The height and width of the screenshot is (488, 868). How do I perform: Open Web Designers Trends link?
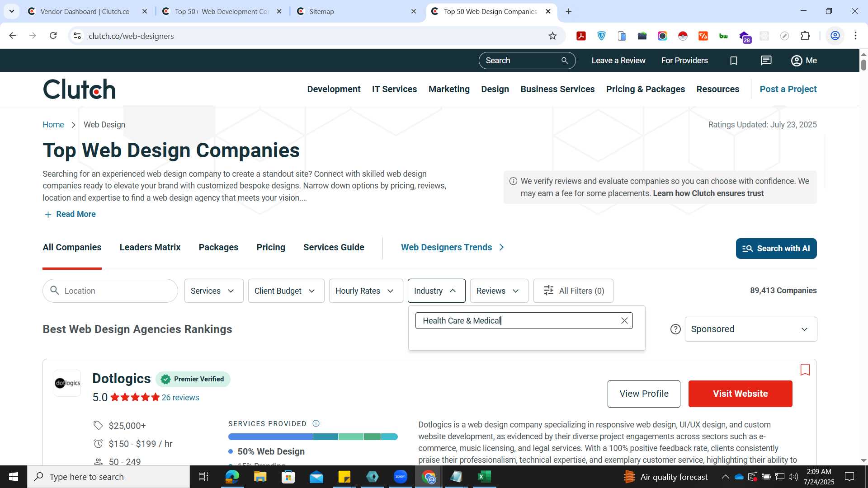[453, 248]
